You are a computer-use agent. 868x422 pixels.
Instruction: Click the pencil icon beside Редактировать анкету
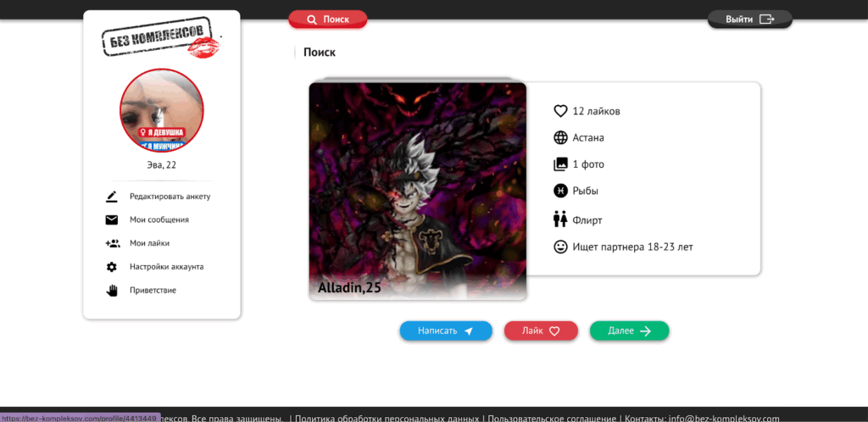pos(112,197)
